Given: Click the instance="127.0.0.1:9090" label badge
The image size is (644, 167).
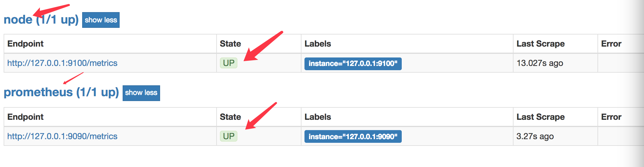Looking at the screenshot, I should 353,137.
